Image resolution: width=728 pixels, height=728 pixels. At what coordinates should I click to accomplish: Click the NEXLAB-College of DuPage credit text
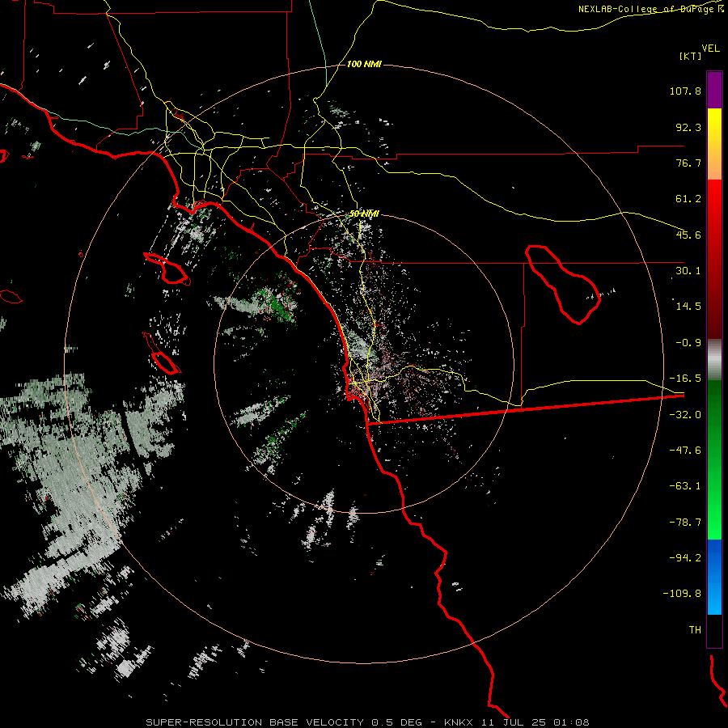pos(650,9)
